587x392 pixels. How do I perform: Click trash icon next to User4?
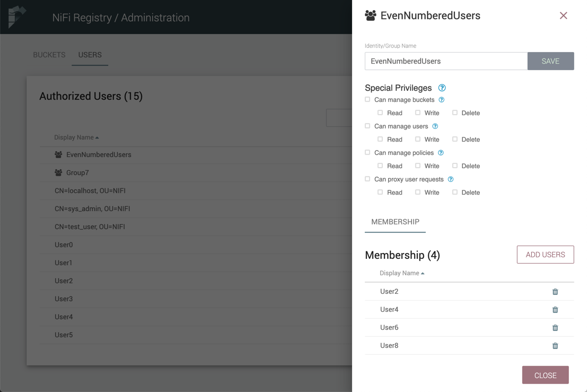click(555, 310)
